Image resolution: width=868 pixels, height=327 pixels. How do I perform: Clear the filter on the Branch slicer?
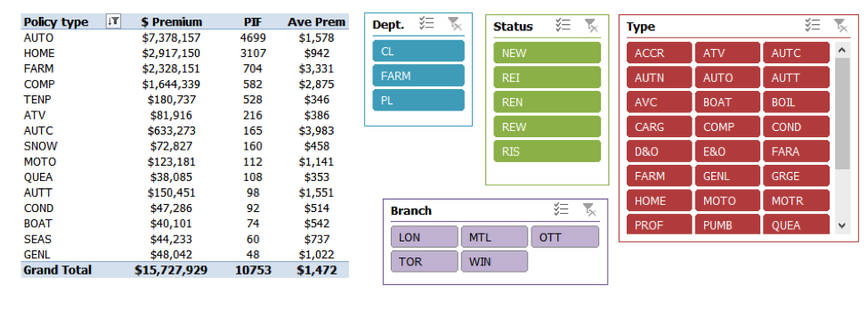(x=589, y=209)
